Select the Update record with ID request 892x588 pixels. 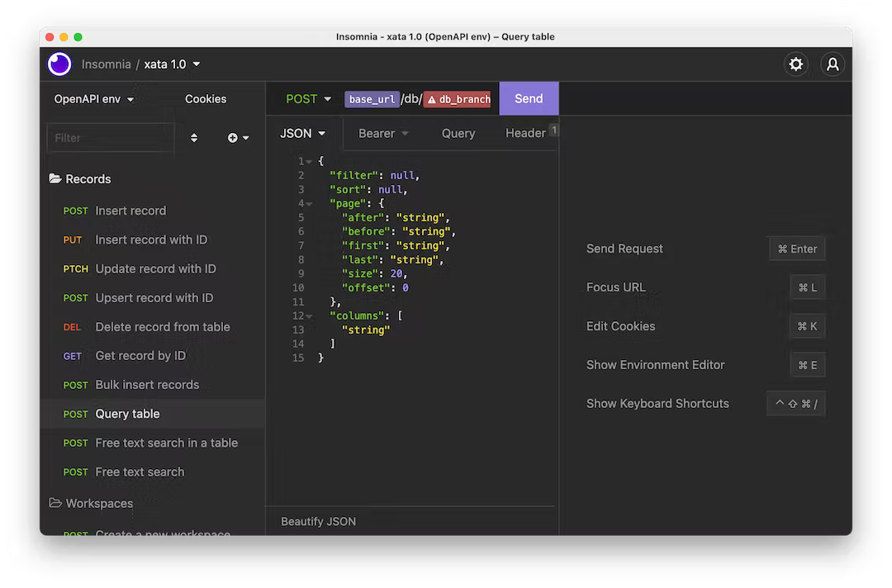(x=153, y=268)
